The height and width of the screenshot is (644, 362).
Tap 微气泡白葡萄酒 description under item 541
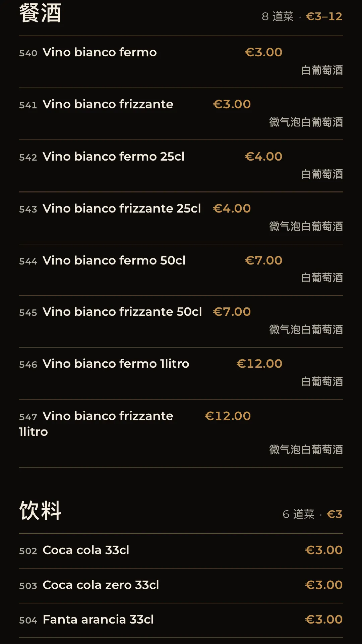tap(306, 122)
